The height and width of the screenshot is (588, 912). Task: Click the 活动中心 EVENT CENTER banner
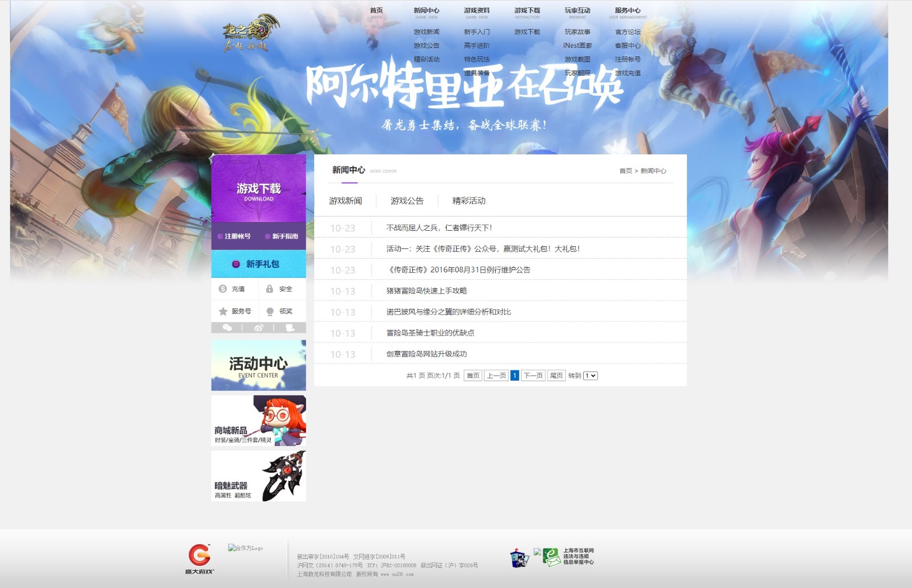259,365
